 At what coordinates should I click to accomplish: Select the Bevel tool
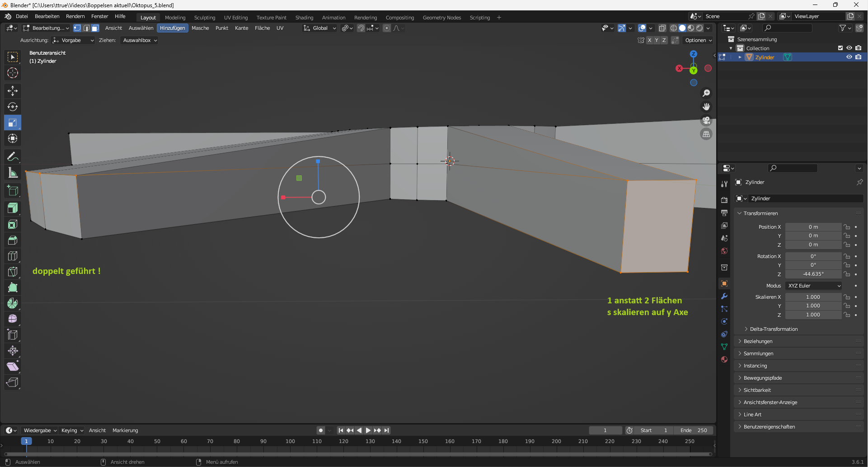point(13,240)
